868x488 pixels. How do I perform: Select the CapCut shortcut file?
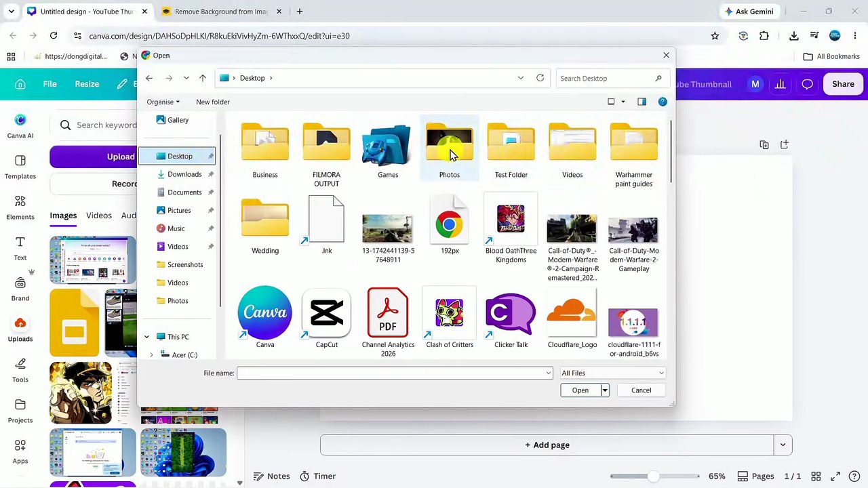pos(326,317)
